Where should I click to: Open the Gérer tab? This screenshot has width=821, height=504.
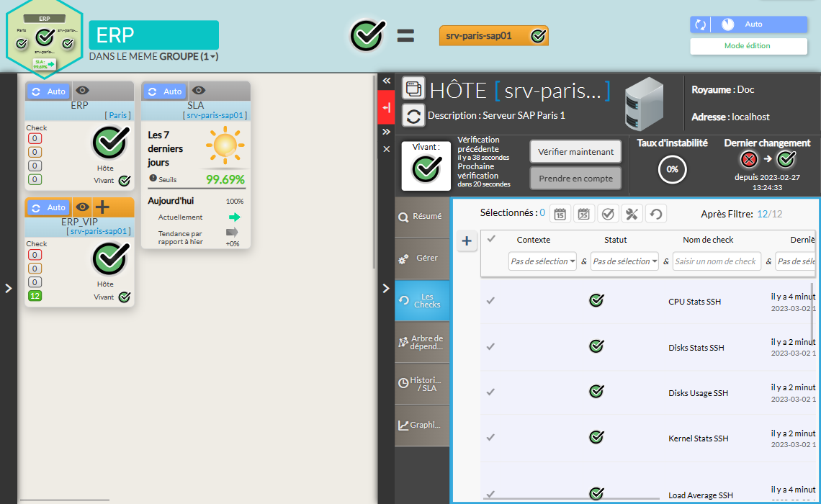click(x=422, y=258)
